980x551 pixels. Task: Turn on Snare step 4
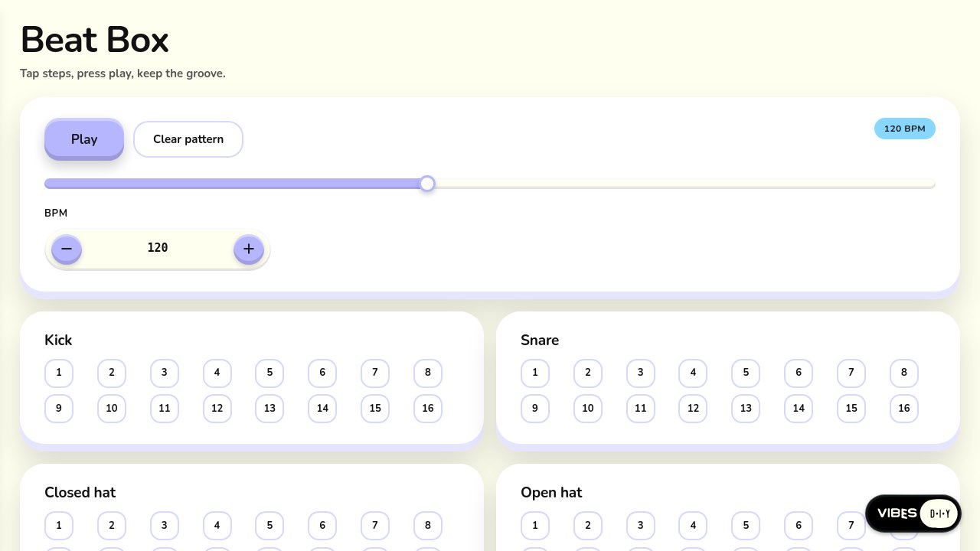click(x=693, y=373)
